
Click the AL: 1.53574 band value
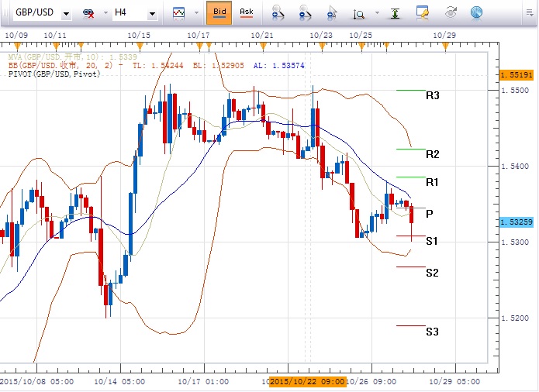(278, 65)
